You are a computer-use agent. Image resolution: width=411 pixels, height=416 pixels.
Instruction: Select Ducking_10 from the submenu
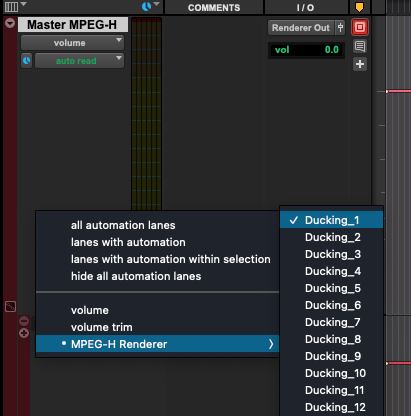point(332,373)
